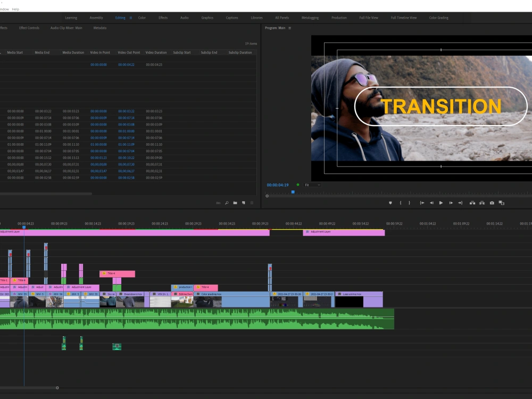Image resolution: width=532 pixels, height=399 pixels.
Task: Click the Program monitor timecode 00:00:04:19
Action: pyautogui.click(x=278, y=185)
